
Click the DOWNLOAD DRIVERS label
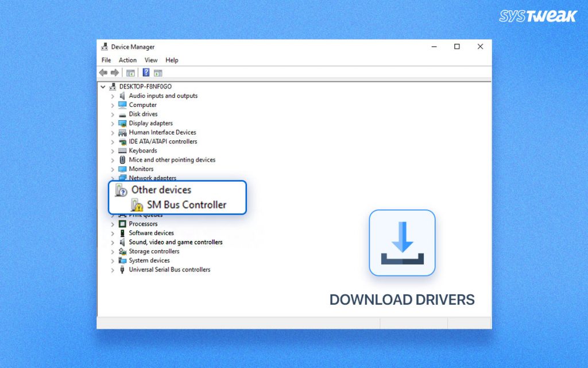(x=402, y=300)
